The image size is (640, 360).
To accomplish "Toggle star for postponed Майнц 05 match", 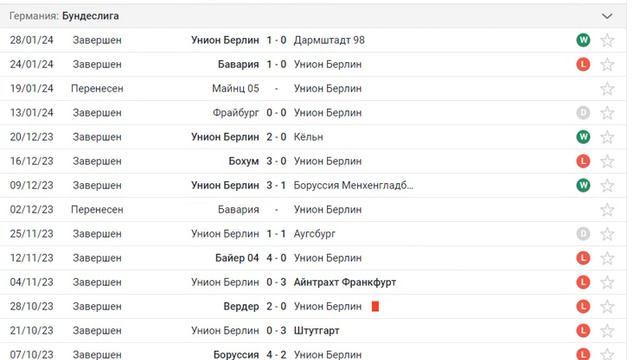I will 607,89.
